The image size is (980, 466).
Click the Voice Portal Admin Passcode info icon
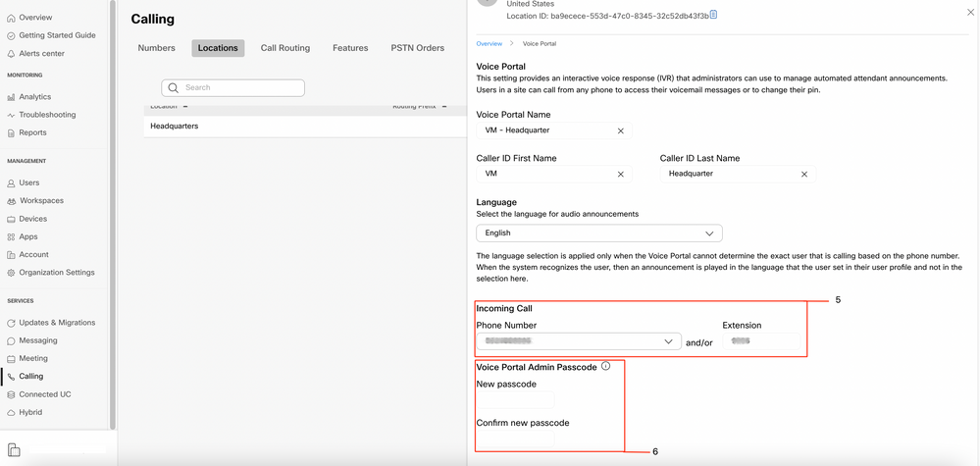605,366
